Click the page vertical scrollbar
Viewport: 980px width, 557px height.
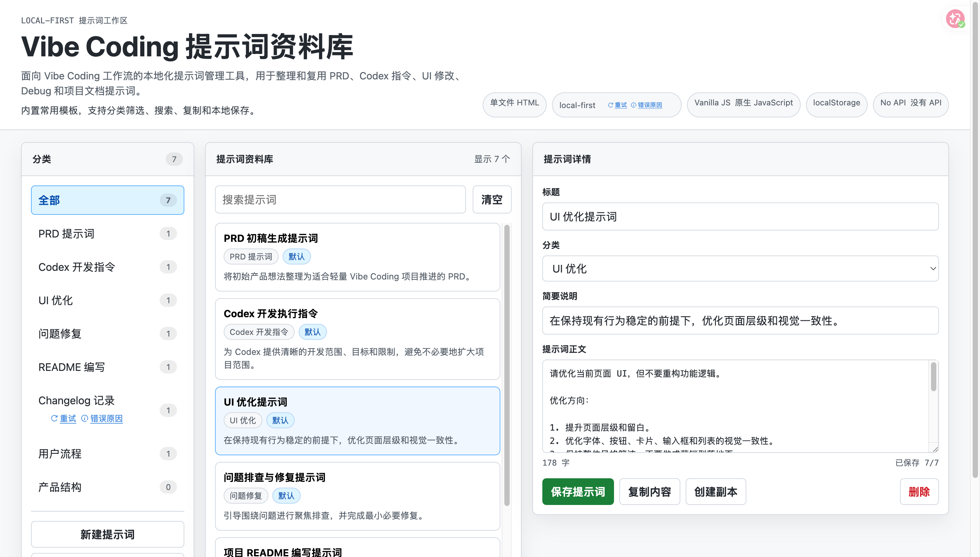pos(975,239)
